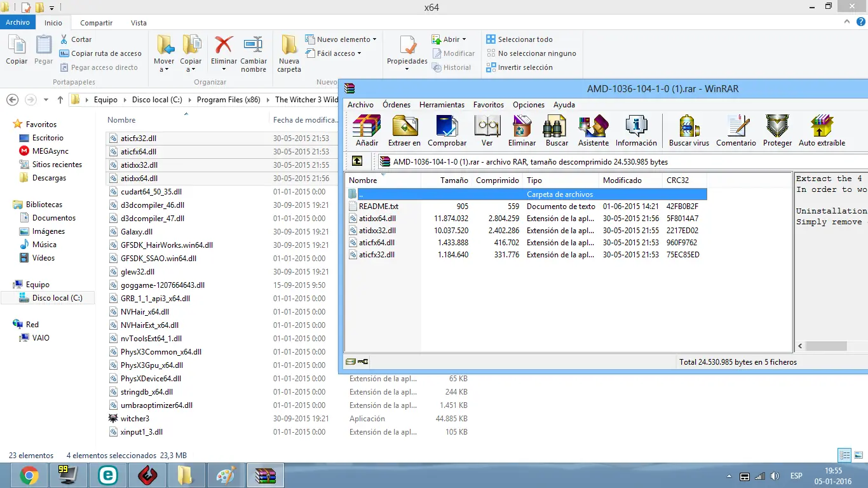
Task: Switch to the Compartir ribbon tab
Action: pyautogui.click(x=96, y=23)
